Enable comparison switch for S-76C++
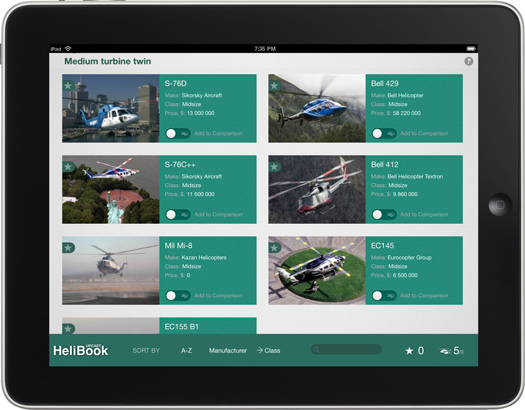The height and width of the screenshot is (410, 525). click(177, 214)
